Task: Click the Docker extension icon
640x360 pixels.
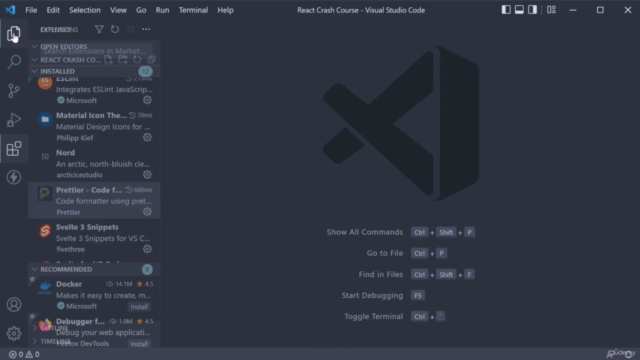Action: point(45,288)
